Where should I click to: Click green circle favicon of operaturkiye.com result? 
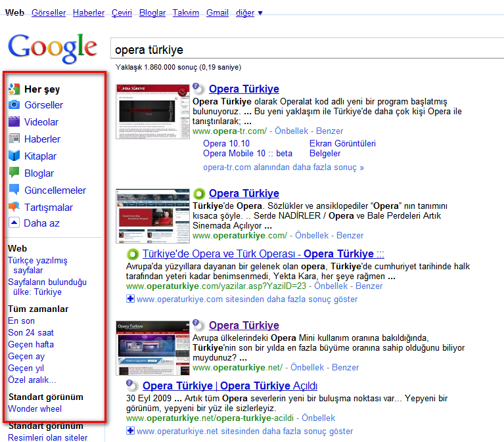point(199,193)
